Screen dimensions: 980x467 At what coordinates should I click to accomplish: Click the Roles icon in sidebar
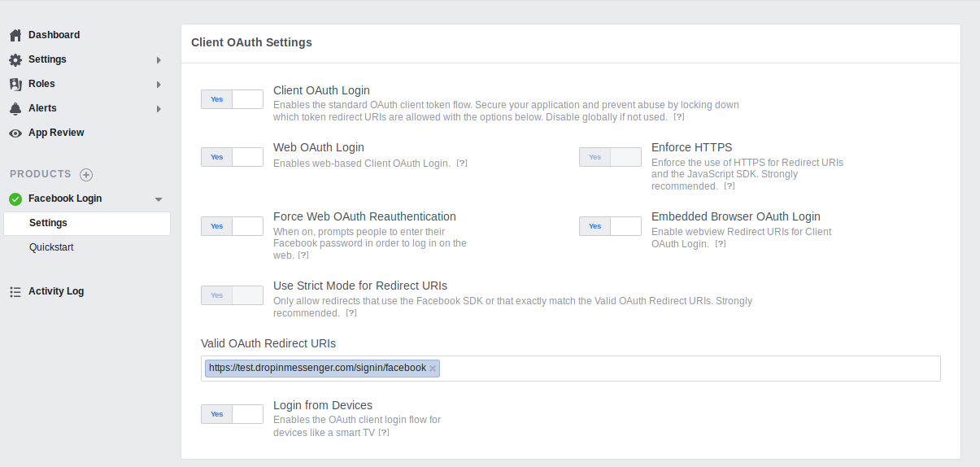click(x=15, y=84)
